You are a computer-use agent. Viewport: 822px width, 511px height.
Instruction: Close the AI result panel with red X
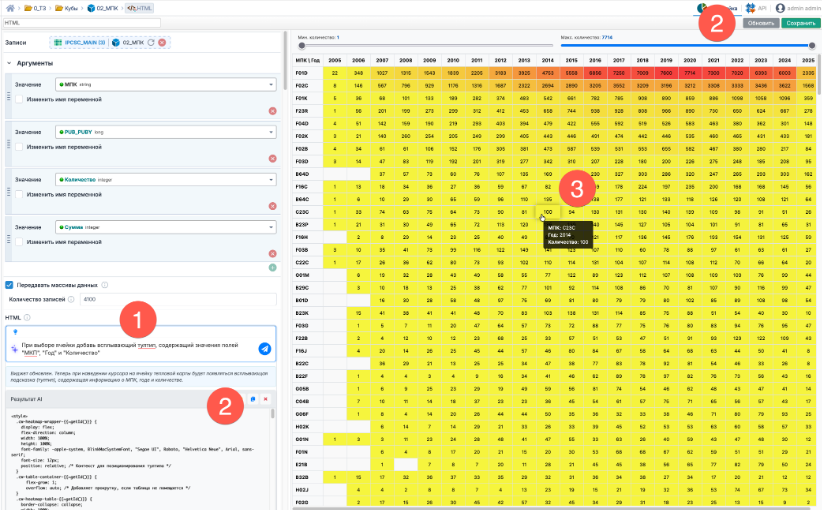pyautogui.click(x=266, y=399)
